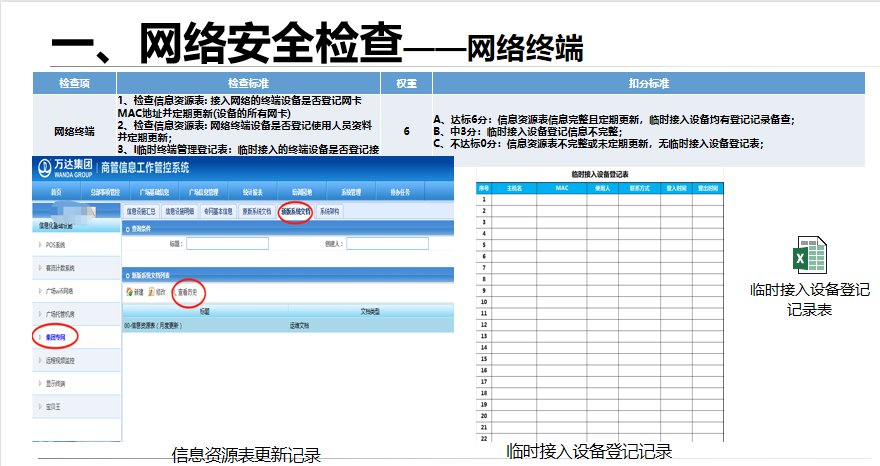
Task: Expand the 远程视频监控 sidebar item
Action: pyautogui.click(x=76, y=360)
